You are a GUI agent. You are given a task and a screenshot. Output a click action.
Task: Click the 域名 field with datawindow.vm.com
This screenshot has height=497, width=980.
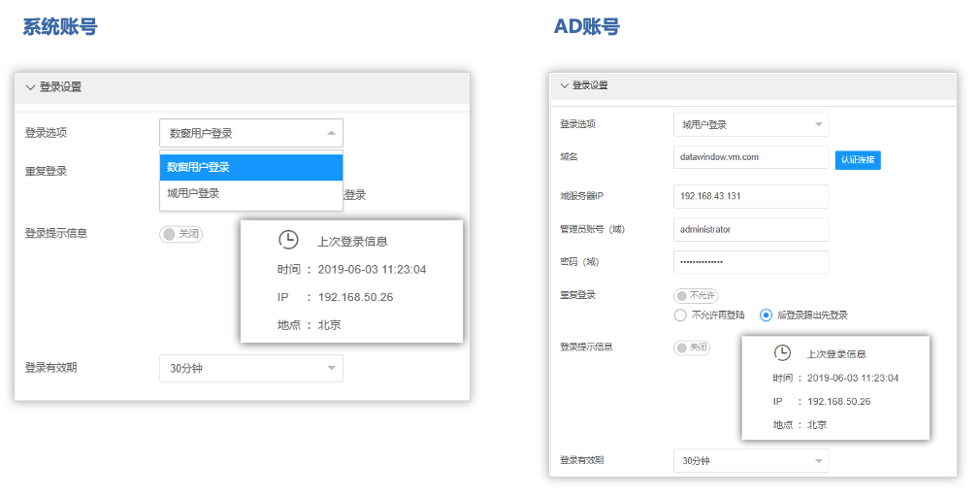[750, 156]
